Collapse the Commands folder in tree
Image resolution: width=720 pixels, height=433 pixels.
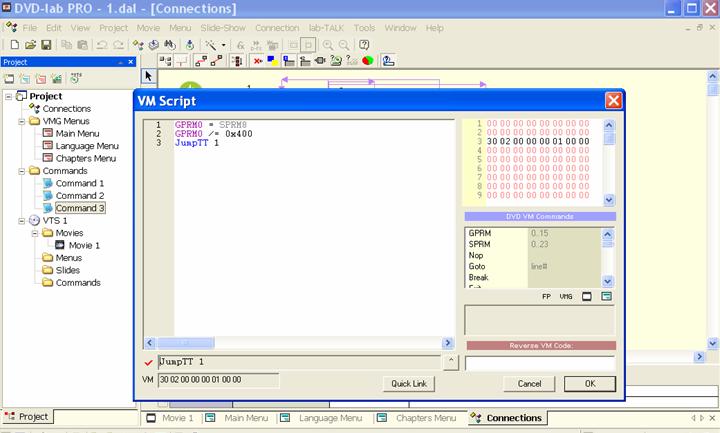point(22,171)
